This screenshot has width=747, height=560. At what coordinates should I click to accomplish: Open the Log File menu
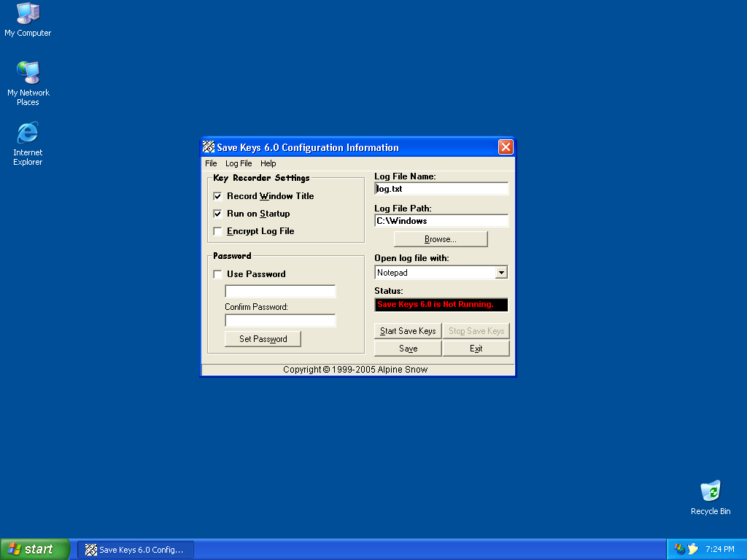point(239,164)
